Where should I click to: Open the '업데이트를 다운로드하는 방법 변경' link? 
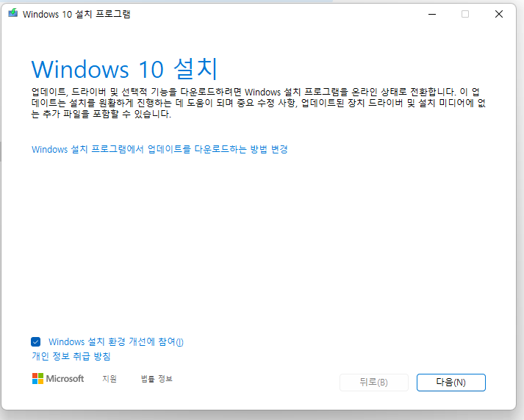(x=159, y=149)
